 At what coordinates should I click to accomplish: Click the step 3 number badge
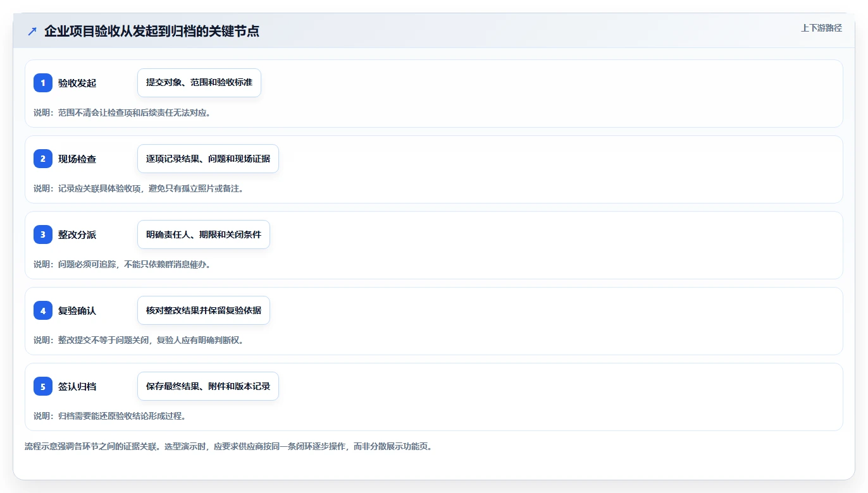click(43, 234)
